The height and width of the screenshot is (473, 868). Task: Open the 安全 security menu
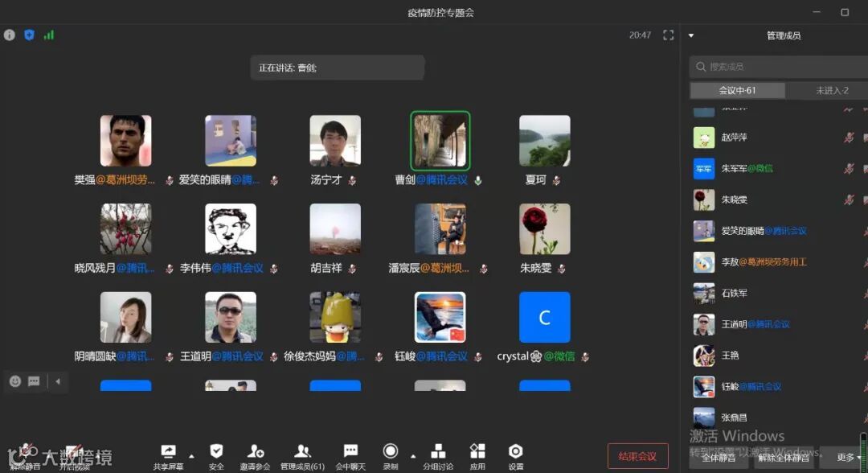click(216, 457)
